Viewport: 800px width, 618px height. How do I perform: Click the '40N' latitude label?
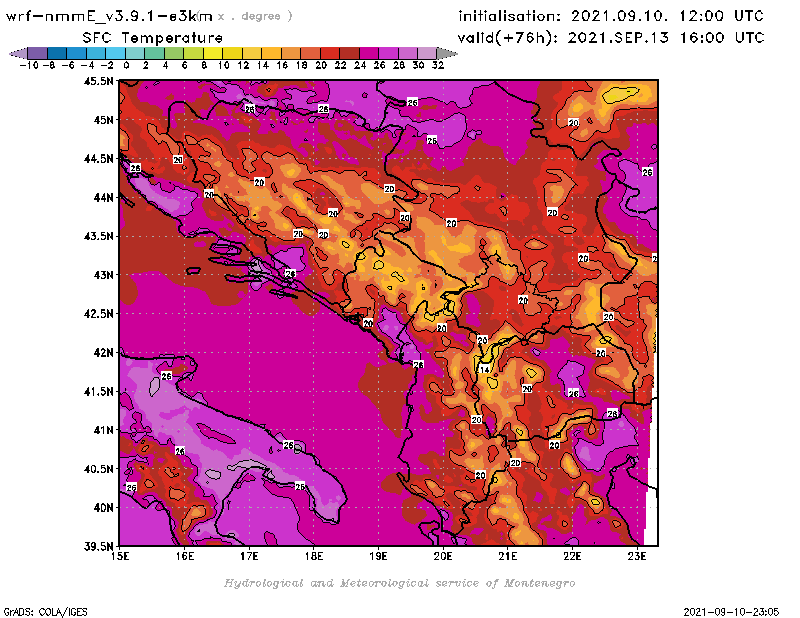click(103, 507)
